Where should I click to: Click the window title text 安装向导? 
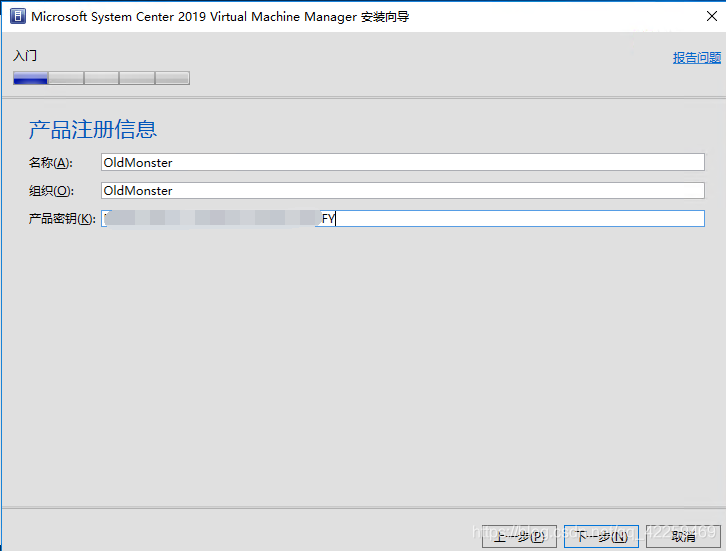[x=385, y=17]
